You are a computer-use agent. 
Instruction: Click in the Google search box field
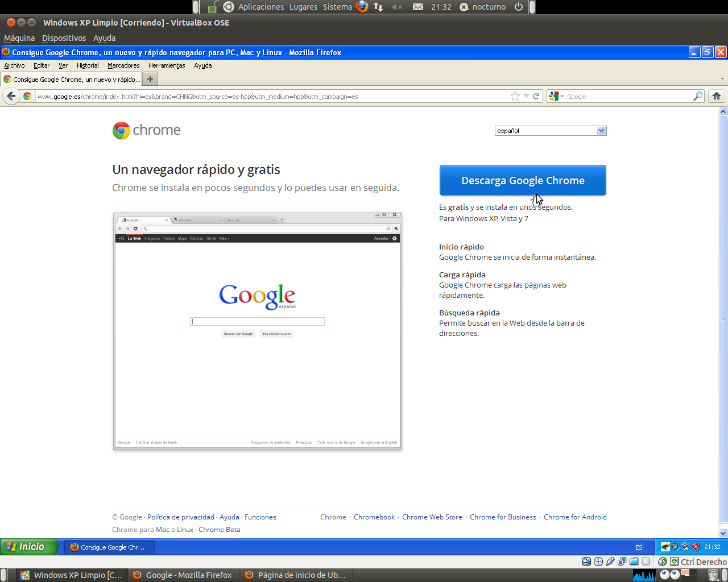[628, 97]
